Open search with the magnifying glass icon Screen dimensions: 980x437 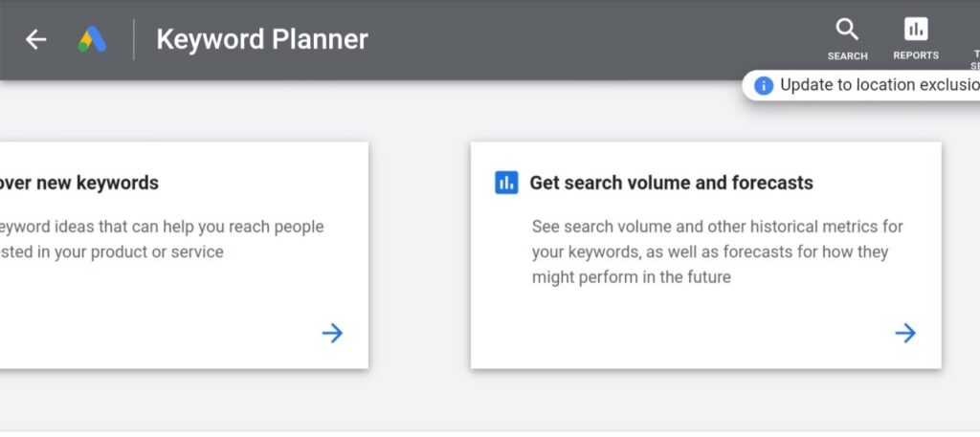pos(847,30)
